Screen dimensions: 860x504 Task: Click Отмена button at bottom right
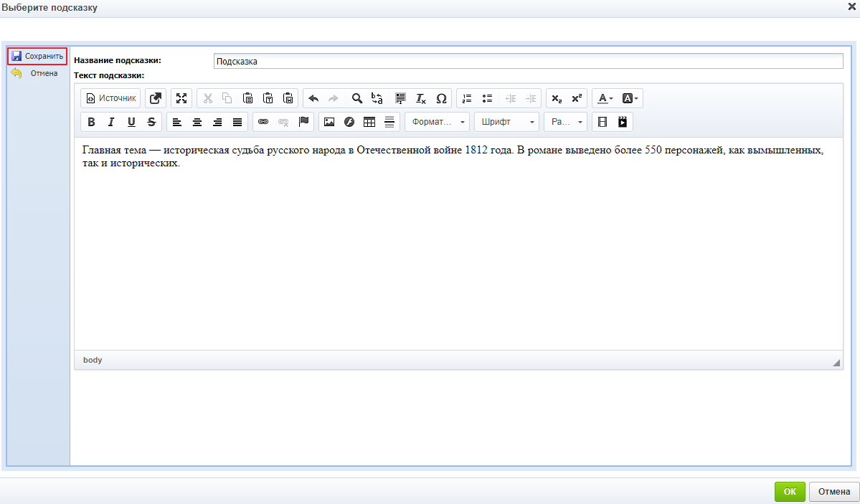[833, 492]
